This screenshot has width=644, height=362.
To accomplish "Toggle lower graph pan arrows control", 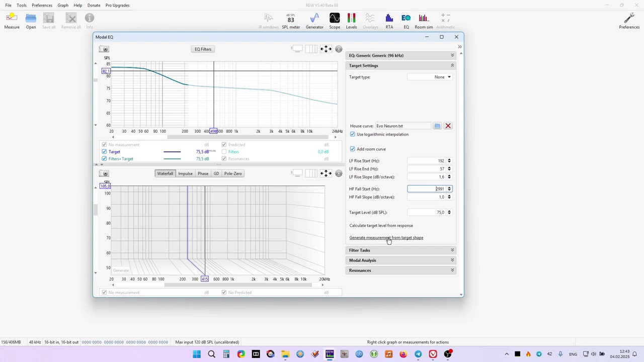I will 326,173.
